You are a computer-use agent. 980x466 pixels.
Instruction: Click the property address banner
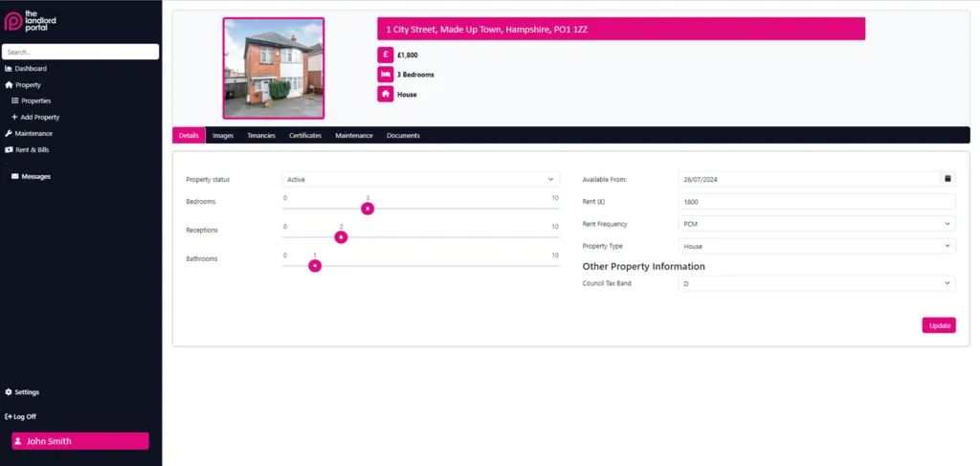621,29
